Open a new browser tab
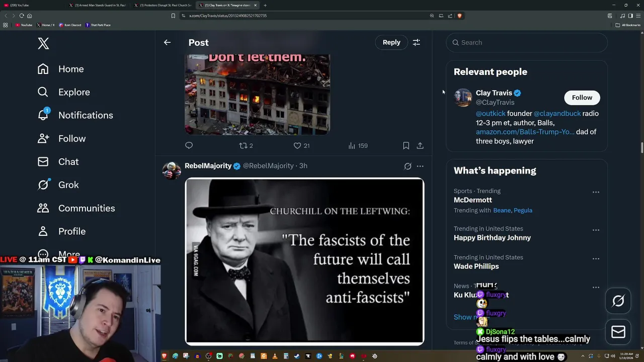 tap(265, 5)
